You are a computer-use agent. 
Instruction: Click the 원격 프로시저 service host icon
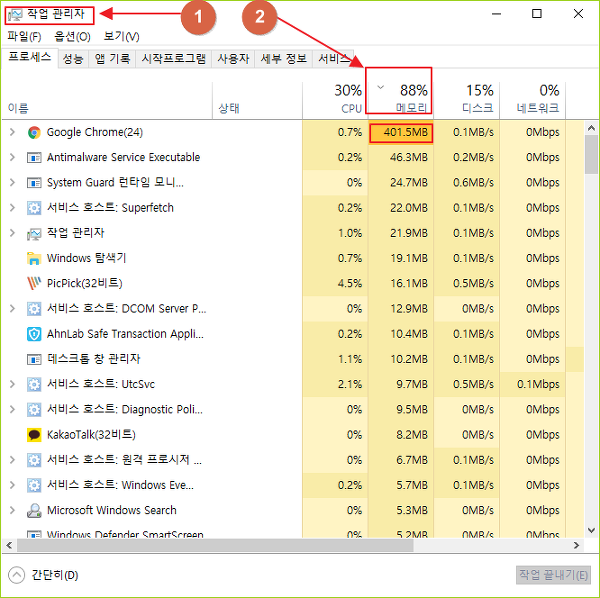tap(34, 460)
